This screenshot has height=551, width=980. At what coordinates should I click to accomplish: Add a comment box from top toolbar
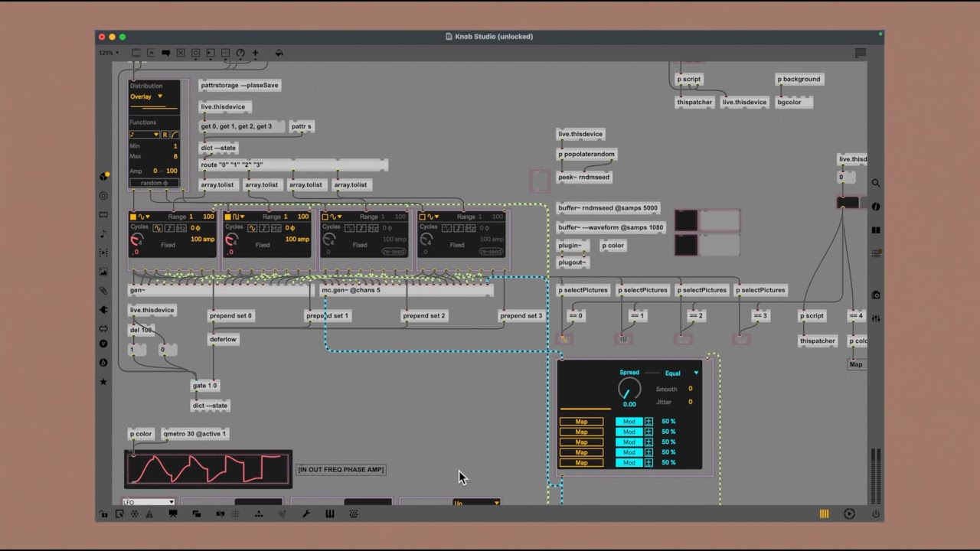coord(166,53)
